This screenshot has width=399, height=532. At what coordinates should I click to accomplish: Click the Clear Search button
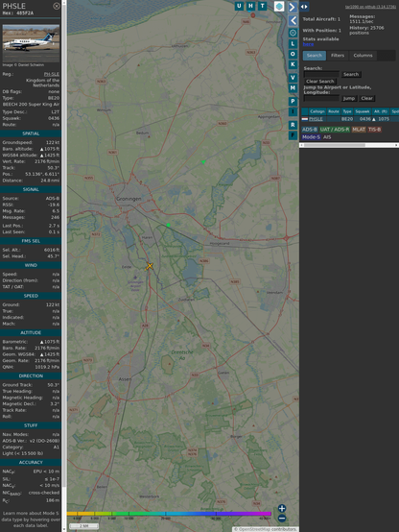(x=320, y=81)
